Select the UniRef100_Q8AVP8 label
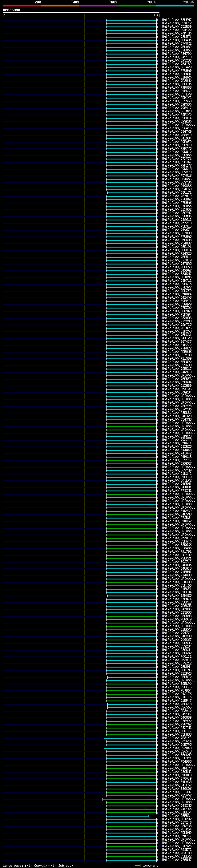Image resolution: width=197 pixels, height=868 pixels. 176,406
